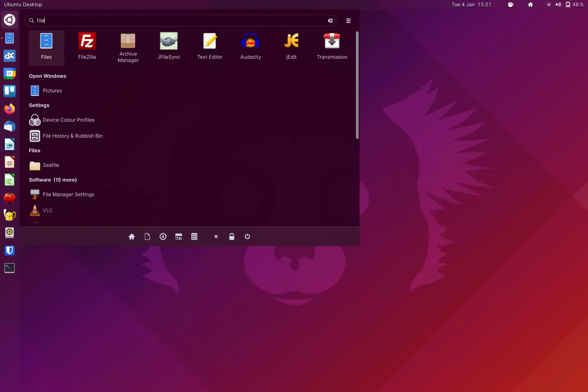Switch to the Pictures open window
The height and width of the screenshot is (392, 588).
(46, 91)
